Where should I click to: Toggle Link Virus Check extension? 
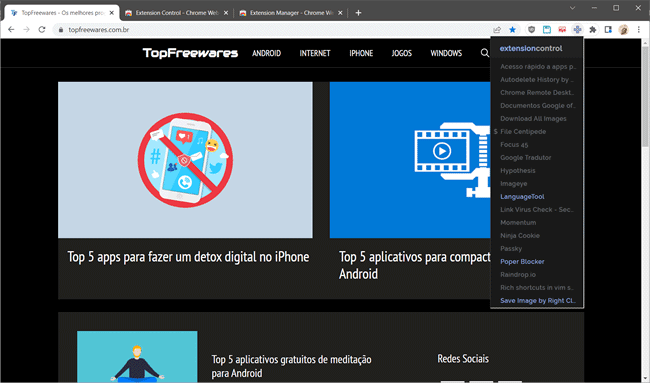coord(537,209)
